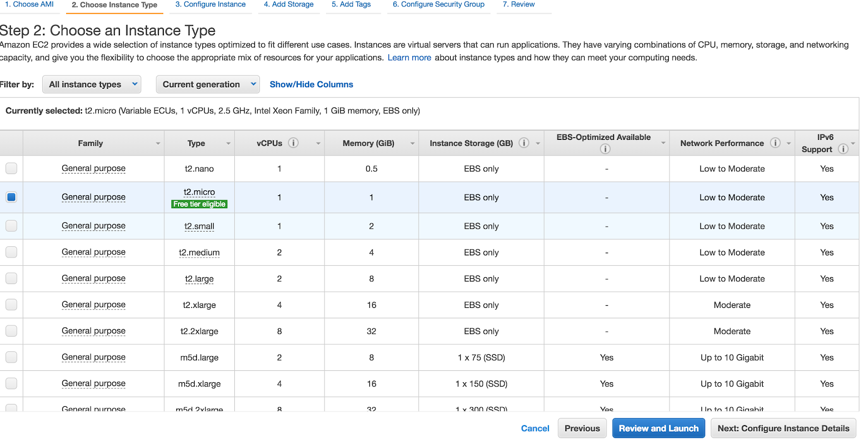Click the Instance Storage info icon
Viewport: 868px width, 443px height.
pyautogui.click(x=524, y=143)
